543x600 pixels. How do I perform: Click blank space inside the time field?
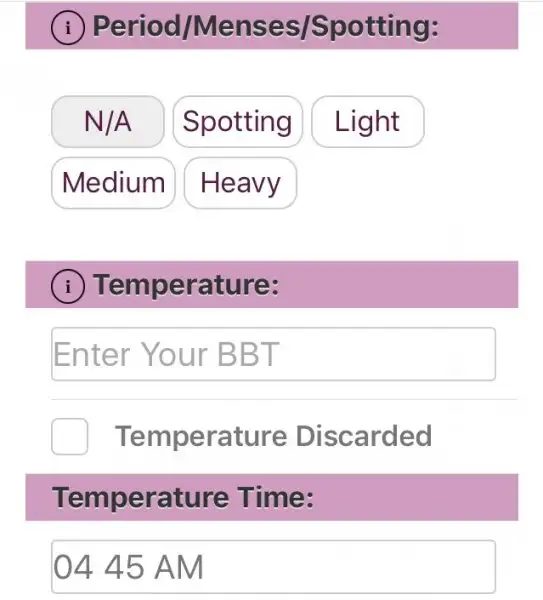click(348, 567)
